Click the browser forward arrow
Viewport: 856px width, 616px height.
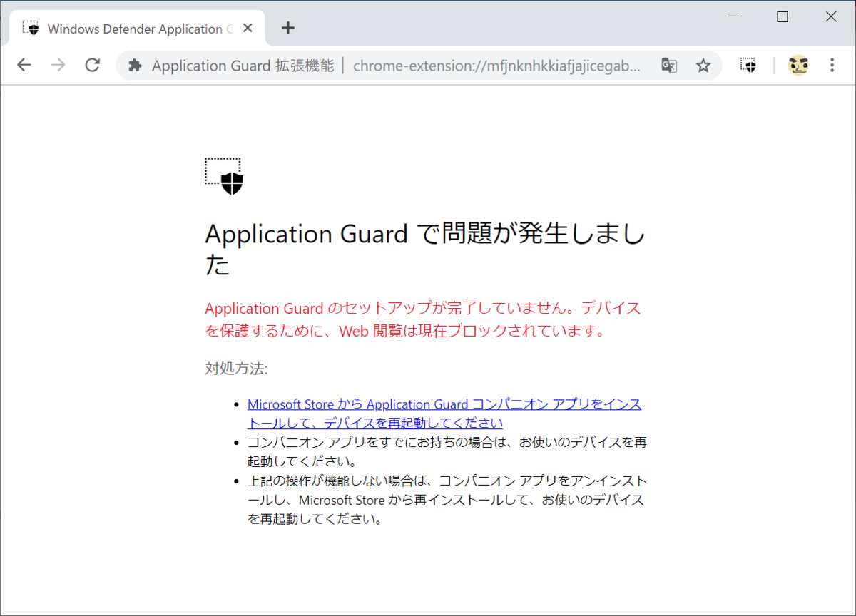(58, 66)
